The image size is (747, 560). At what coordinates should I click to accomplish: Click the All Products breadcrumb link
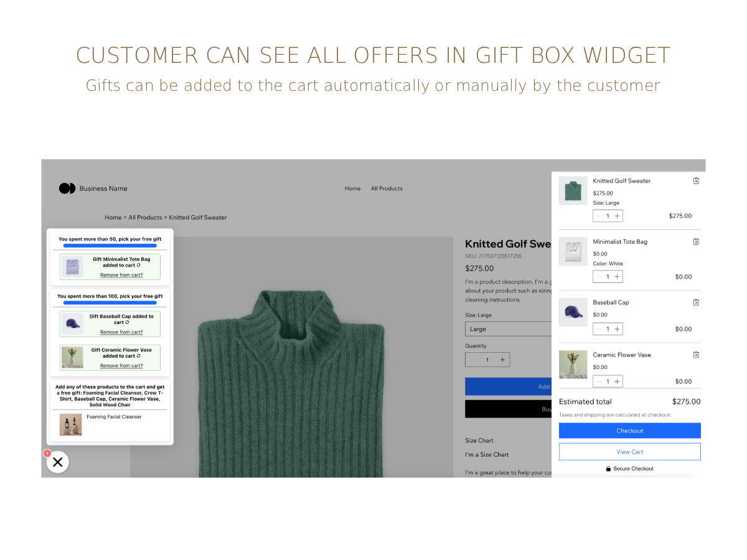[145, 218]
